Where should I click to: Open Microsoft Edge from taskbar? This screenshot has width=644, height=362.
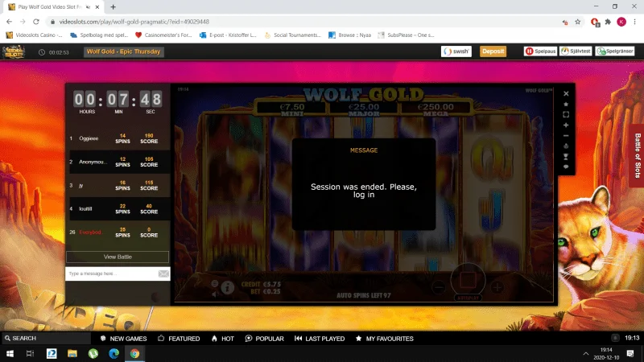[x=114, y=353]
